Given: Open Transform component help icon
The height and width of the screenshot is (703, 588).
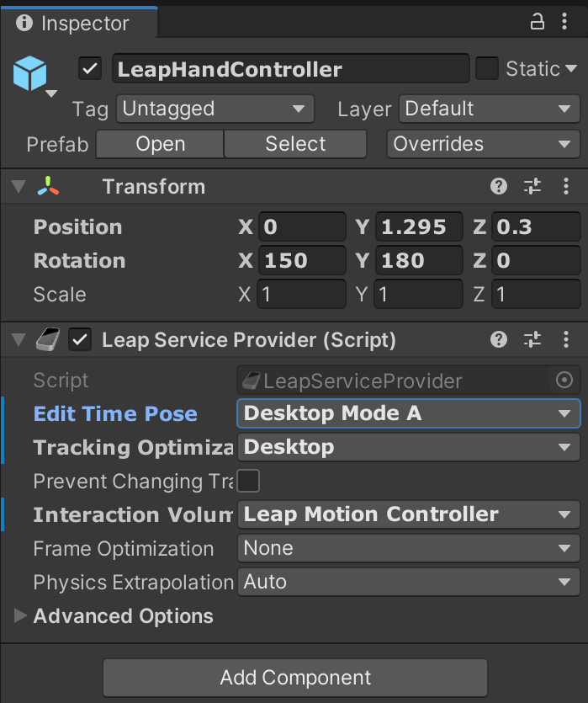Looking at the screenshot, I should 499,187.
